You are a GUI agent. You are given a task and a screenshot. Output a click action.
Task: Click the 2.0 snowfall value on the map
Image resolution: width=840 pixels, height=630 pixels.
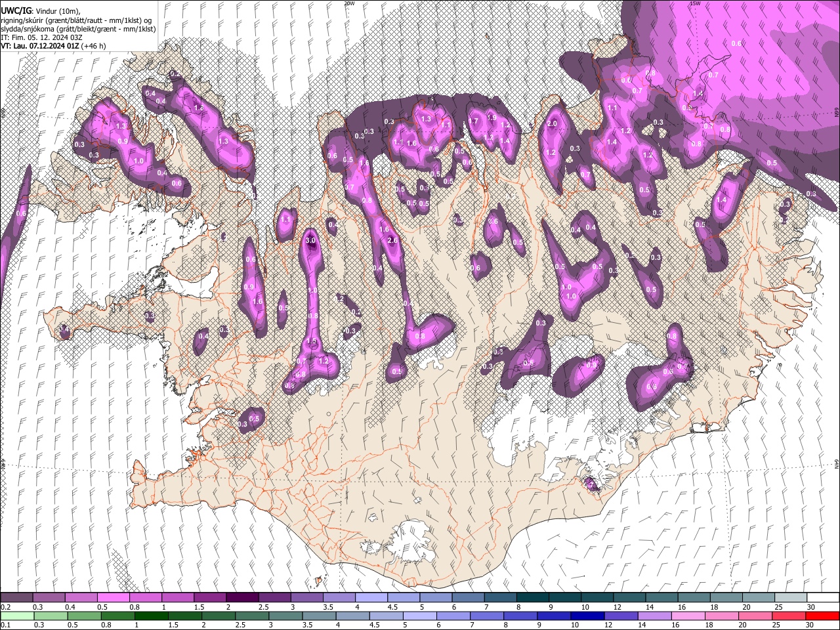[x=552, y=123]
